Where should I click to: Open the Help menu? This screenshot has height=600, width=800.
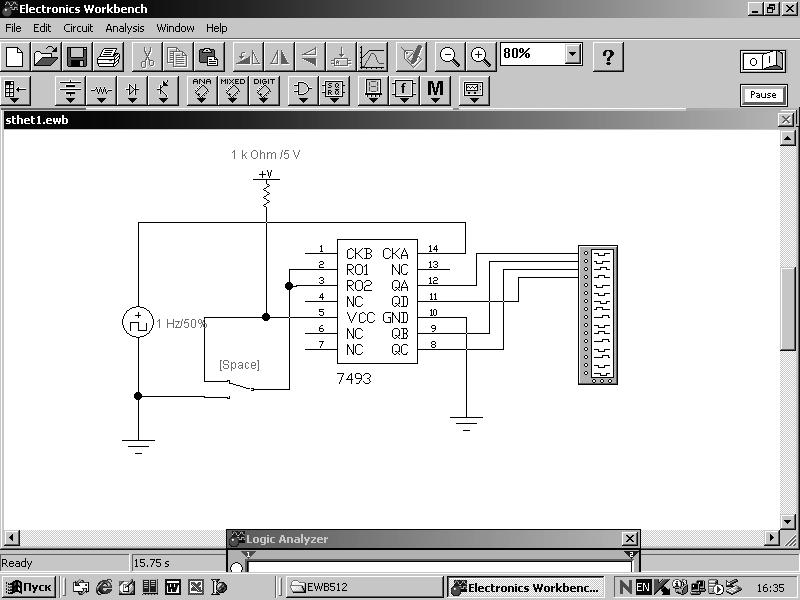(216, 28)
